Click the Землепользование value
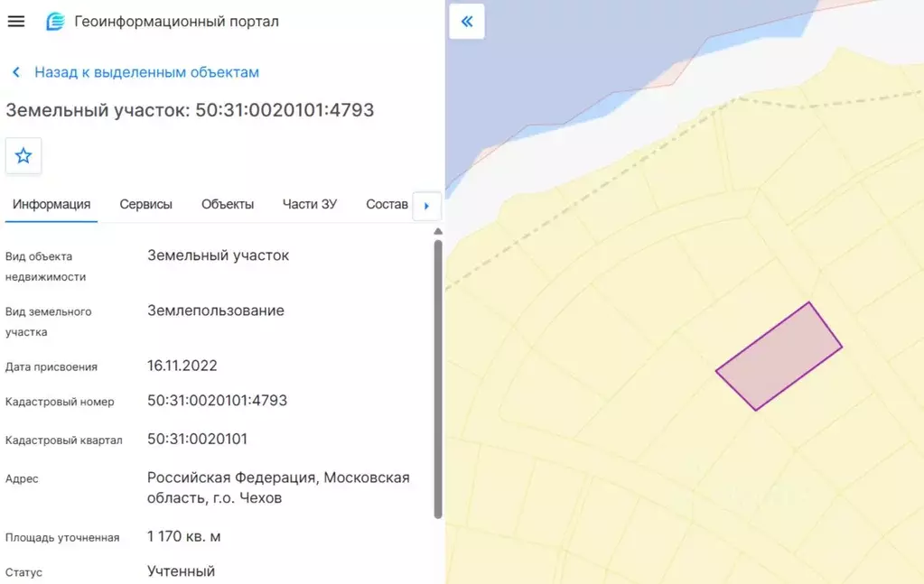Screen dimensions: 924x584 [216, 311]
